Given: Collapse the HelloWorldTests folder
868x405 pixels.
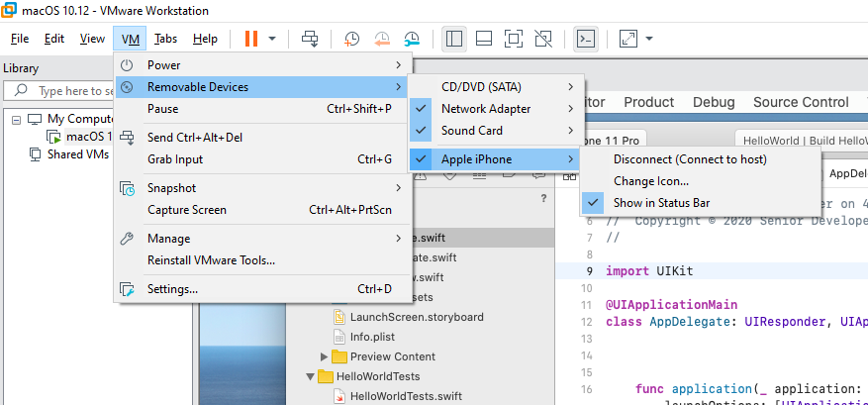Looking at the screenshot, I should tap(310, 376).
